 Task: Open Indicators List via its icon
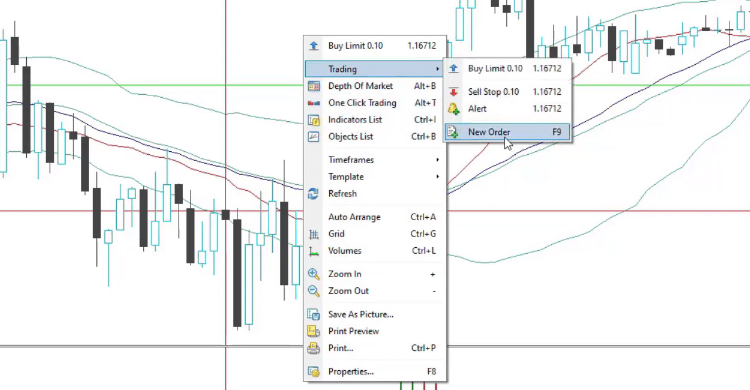click(314, 120)
